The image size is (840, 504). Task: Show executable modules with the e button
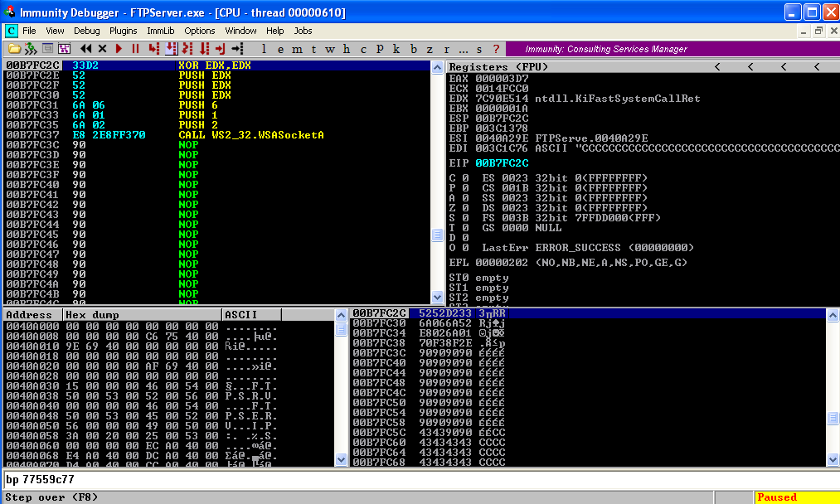(280, 49)
